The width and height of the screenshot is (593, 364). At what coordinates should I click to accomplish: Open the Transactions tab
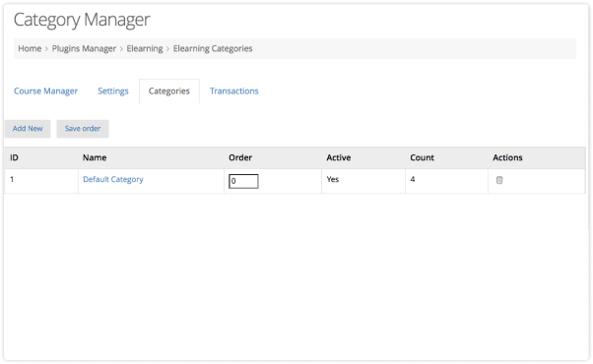pyautogui.click(x=234, y=91)
